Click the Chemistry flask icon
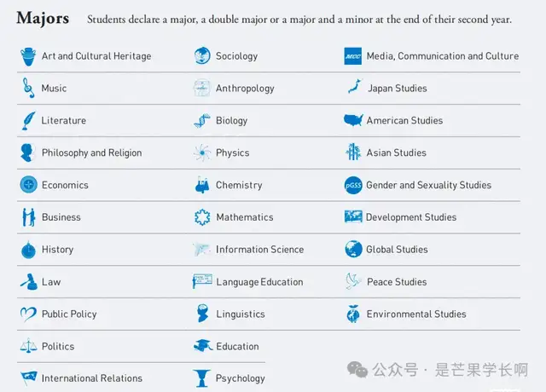 pyautogui.click(x=201, y=184)
